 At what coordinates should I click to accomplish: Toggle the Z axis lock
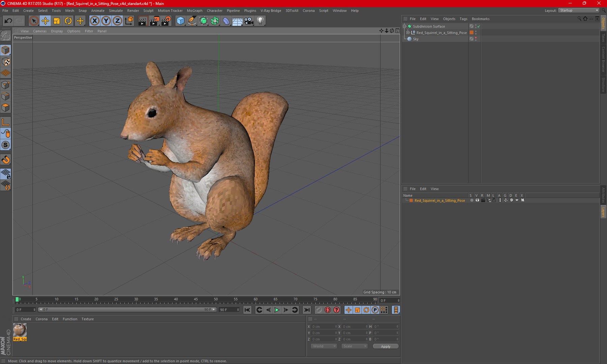point(117,21)
